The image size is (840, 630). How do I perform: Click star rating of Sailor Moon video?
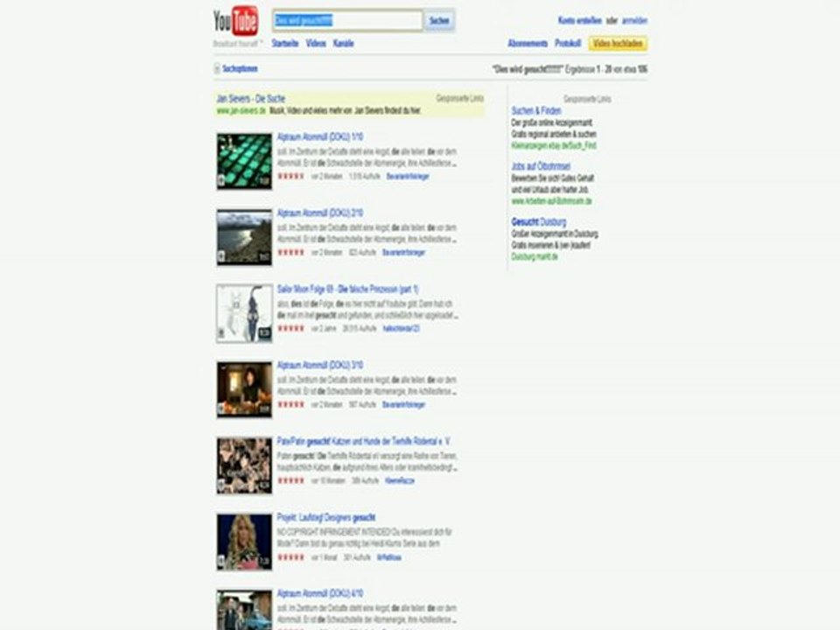coord(290,328)
